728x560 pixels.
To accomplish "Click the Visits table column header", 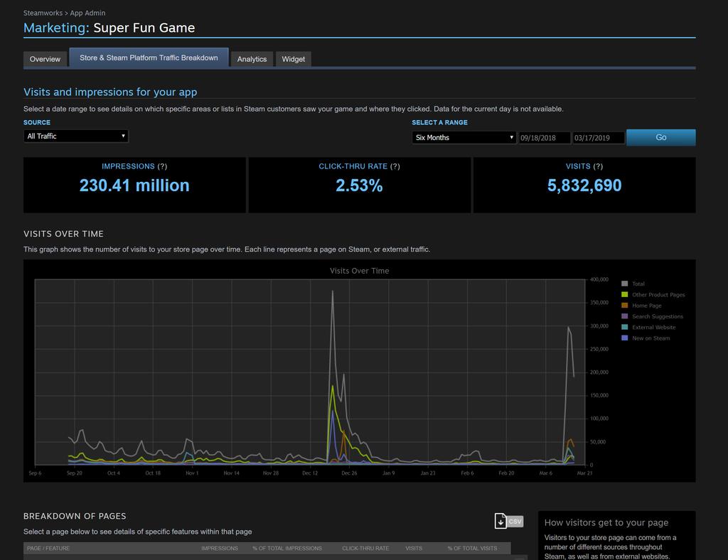I will click(x=414, y=549).
